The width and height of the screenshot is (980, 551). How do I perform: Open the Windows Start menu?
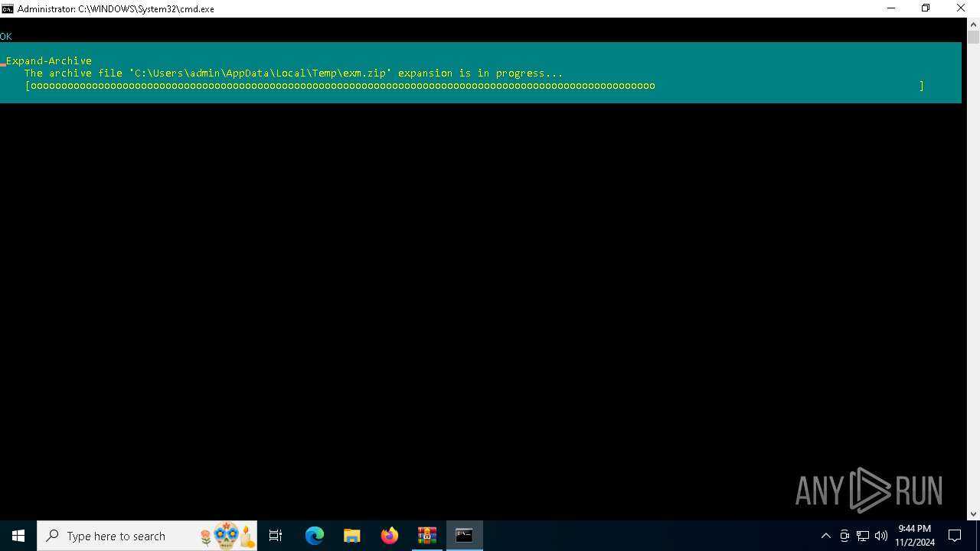point(18,536)
